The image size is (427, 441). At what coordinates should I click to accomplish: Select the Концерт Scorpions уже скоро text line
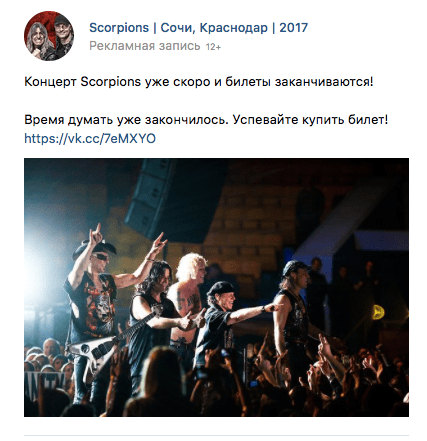click(x=198, y=82)
